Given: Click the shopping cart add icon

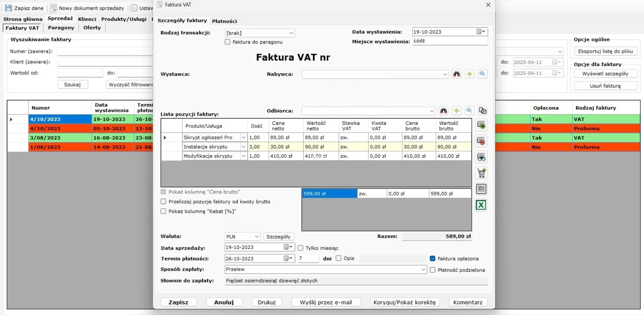Looking at the screenshot, I should point(481,173).
